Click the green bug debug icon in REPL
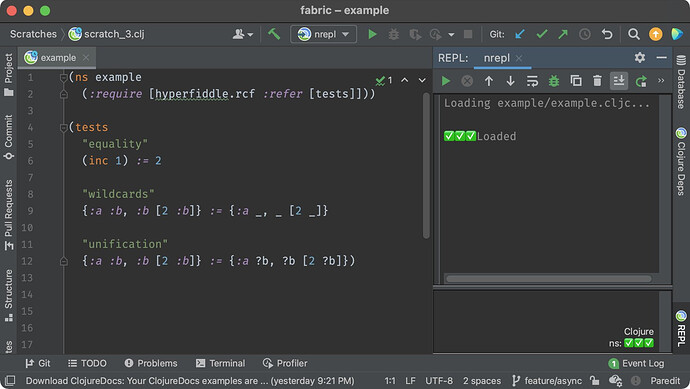Viewport: 690px width, 389px height. [554, 81]
